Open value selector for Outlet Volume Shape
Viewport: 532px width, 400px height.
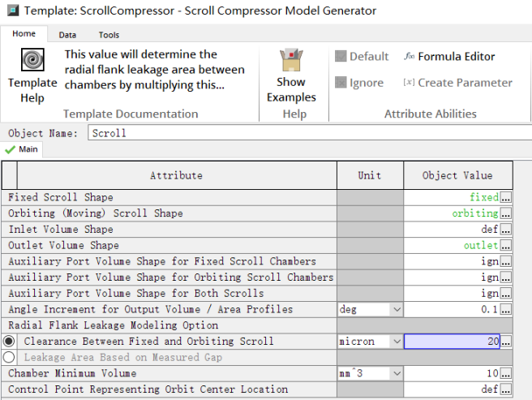506,245
